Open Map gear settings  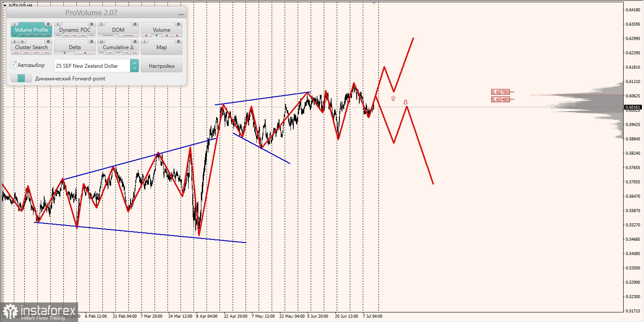pos(178,41)
